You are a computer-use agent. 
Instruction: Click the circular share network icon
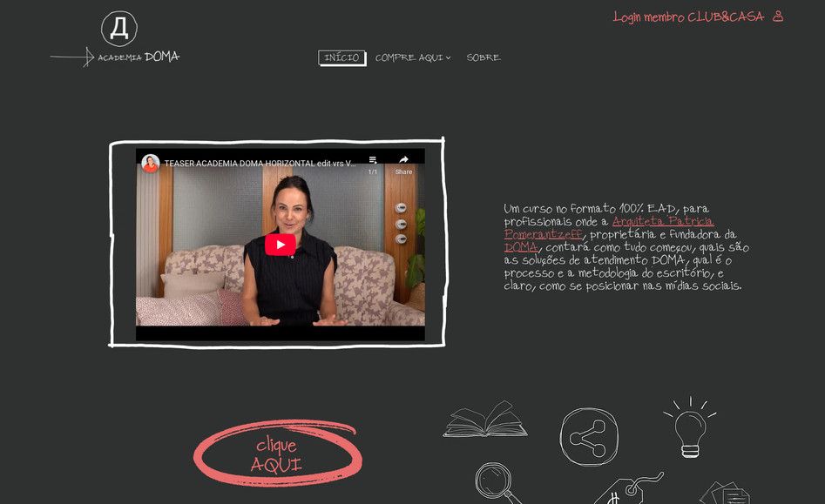590,440
